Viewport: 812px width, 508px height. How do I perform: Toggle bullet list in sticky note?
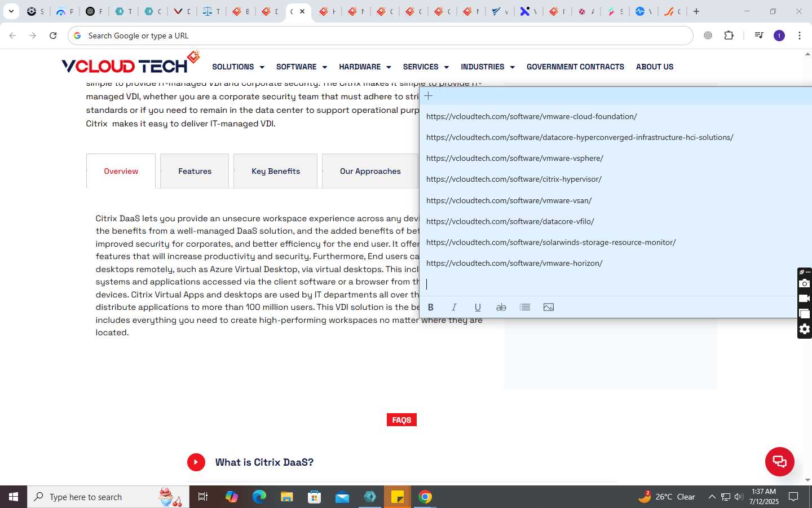[525, 307]
